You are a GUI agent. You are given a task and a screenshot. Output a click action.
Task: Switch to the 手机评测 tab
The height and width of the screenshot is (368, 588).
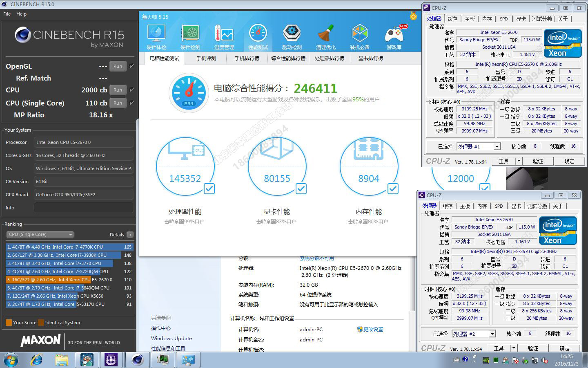coord(206,58)
